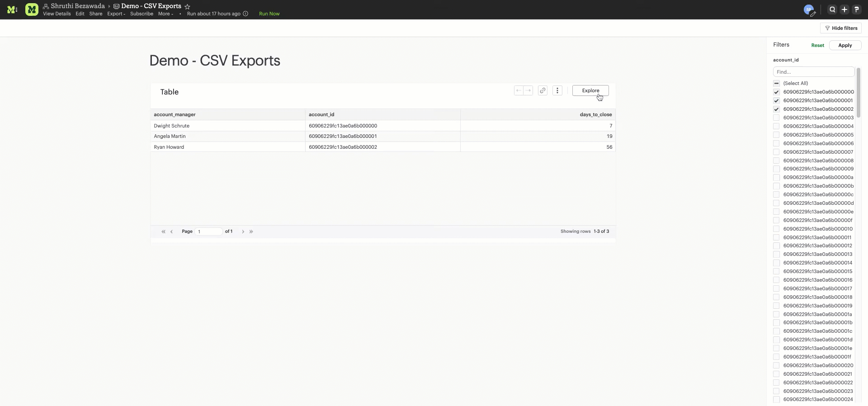Click the run info circle icon
The image size is (868, 406).
point(245,14)
